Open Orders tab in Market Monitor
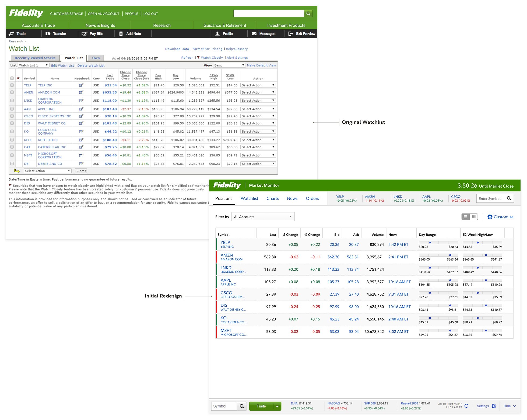 (x=312, y=198)
